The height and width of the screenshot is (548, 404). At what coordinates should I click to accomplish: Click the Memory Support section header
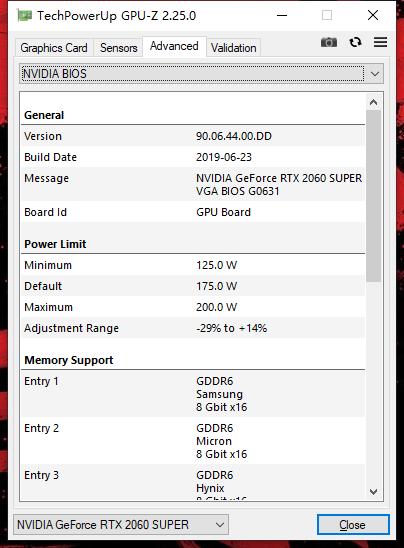point(69,360)
